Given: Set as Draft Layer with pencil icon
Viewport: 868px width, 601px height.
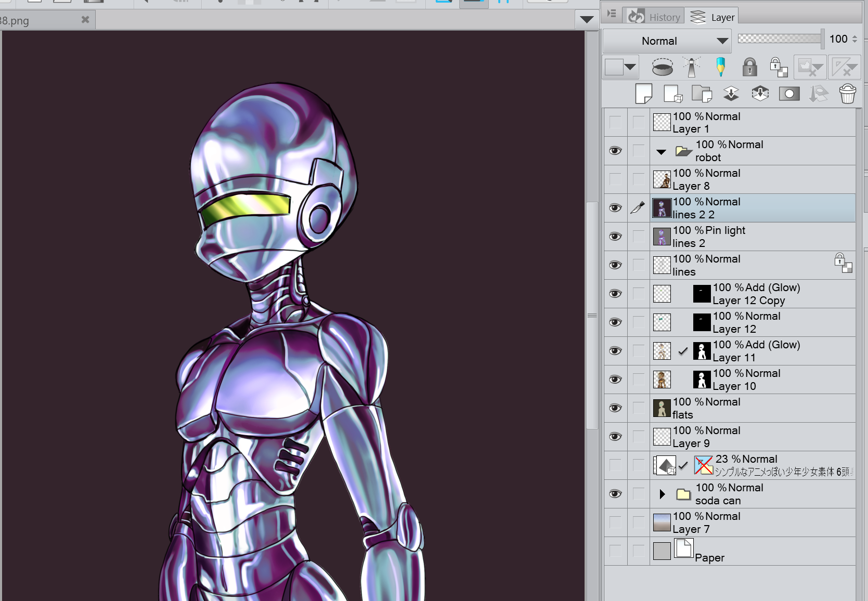Looking at the screenshot, I should pyautogui.click(x=720, y=67).
